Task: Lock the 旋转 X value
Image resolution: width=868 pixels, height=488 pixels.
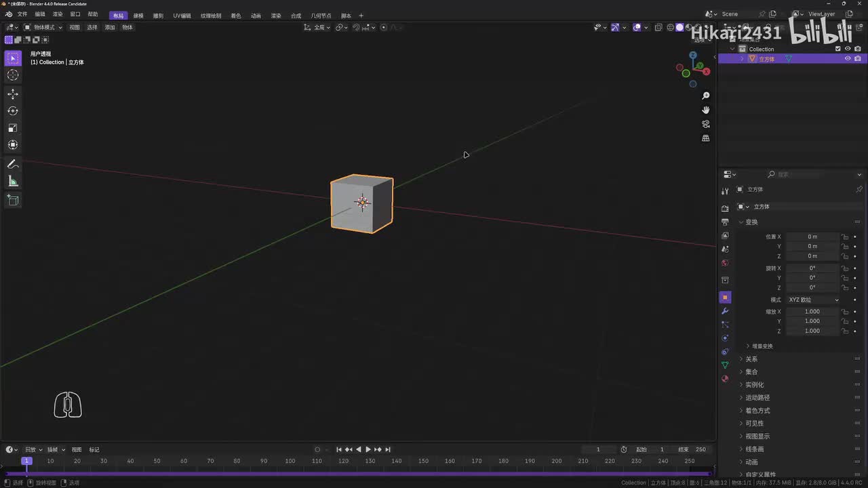Action: pyautogui.click(x=845, y=268)
